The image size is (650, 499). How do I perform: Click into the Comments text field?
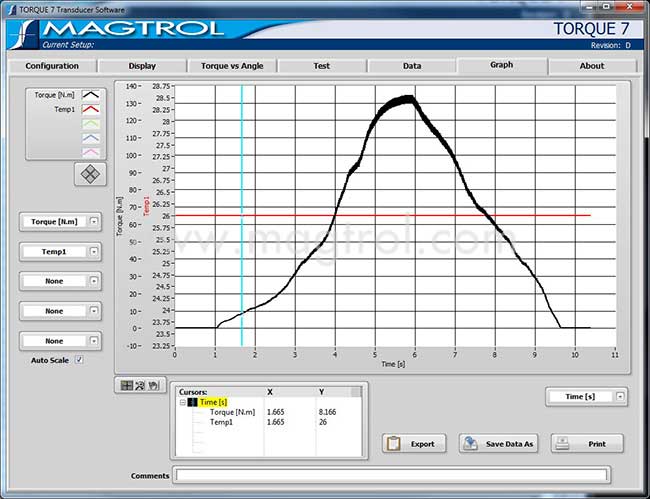coord(390,475)
